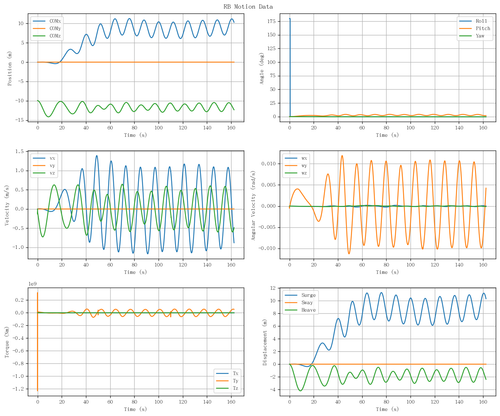This screenshot has height=416, width=500.
Task: Click the -15 tick label on the position plot
Action: [20, 120]
